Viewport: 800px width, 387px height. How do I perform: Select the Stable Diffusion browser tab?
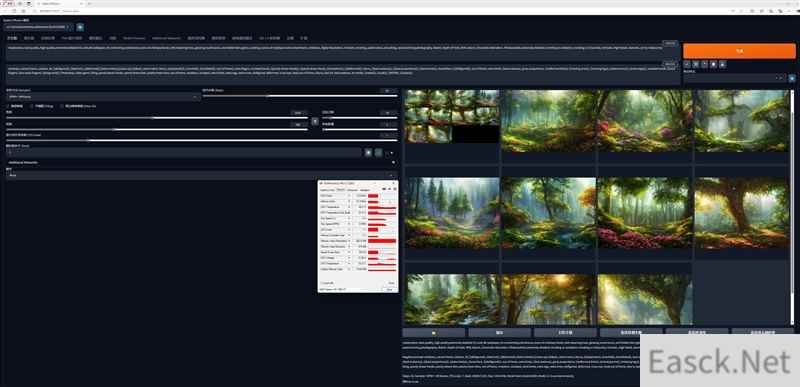tap(59, 3)
